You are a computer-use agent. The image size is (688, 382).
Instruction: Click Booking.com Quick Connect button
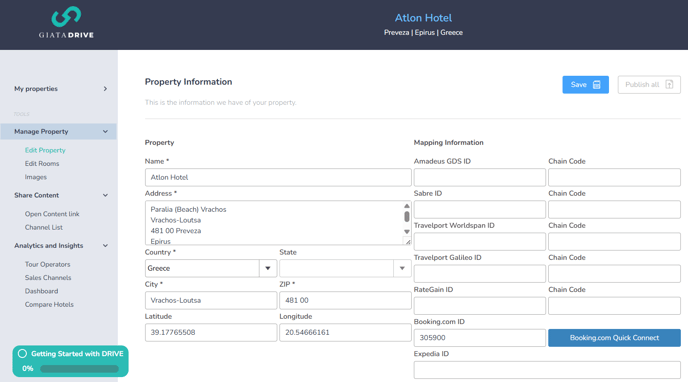614,338
